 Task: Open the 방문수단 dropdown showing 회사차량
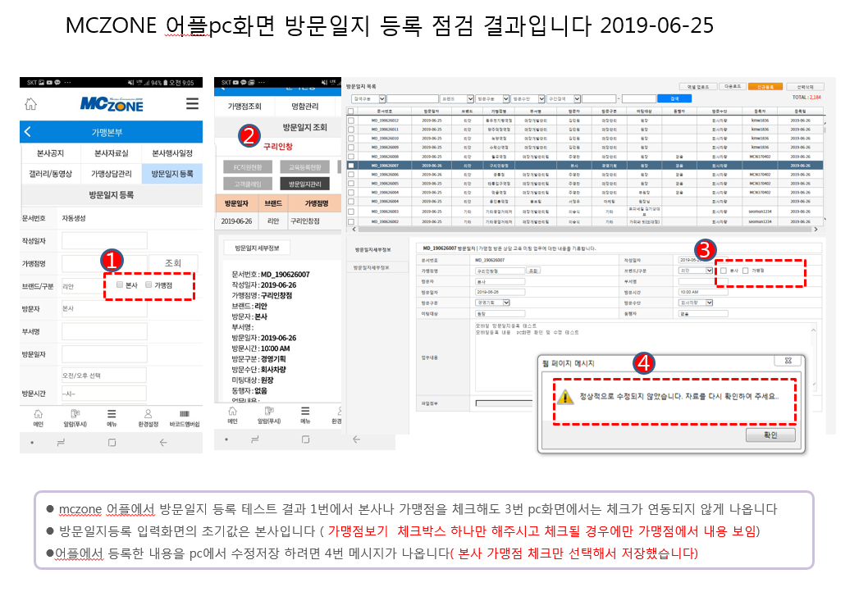(696, 303)
